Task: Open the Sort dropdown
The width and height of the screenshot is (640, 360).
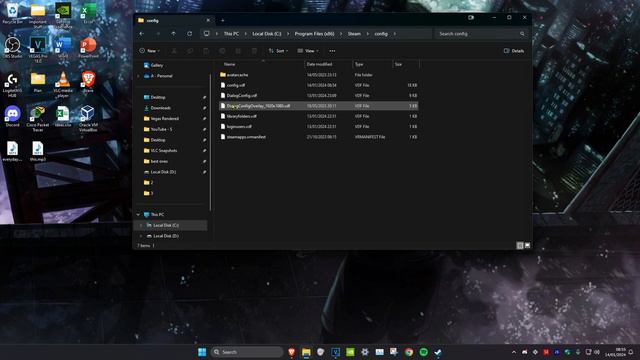Action: pos(278,51)
